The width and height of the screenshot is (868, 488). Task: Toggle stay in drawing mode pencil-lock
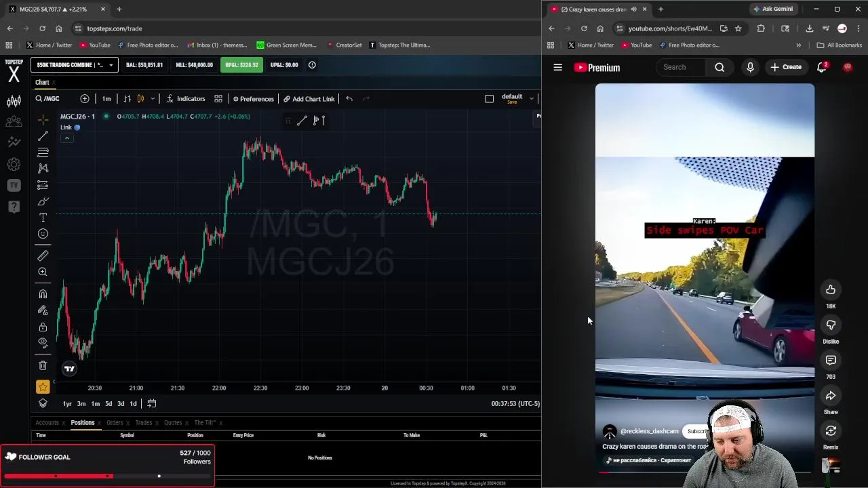click(x=43, y=310)
